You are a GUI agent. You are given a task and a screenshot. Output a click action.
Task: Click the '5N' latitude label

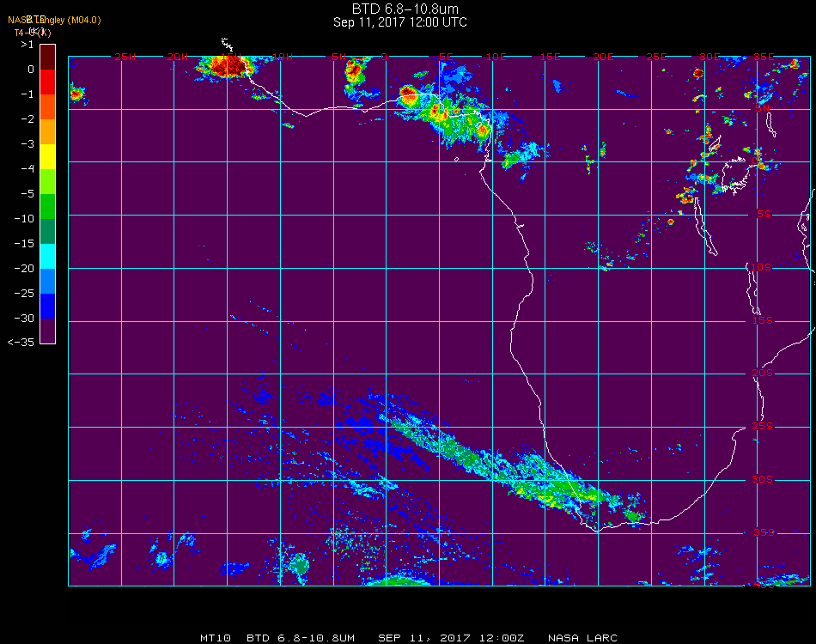point(763,108)
